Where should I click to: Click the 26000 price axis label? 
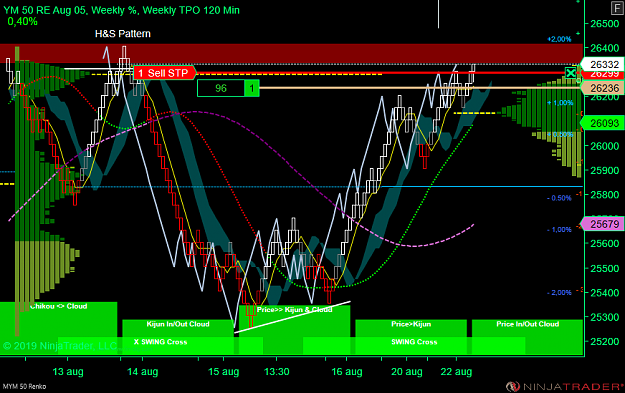point(605,146)
